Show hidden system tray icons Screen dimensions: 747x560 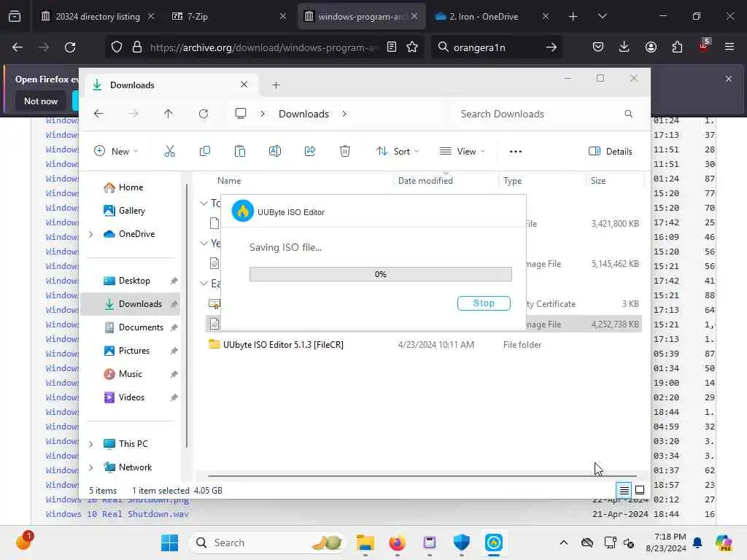pyautogui.click(x=564, y=542)
